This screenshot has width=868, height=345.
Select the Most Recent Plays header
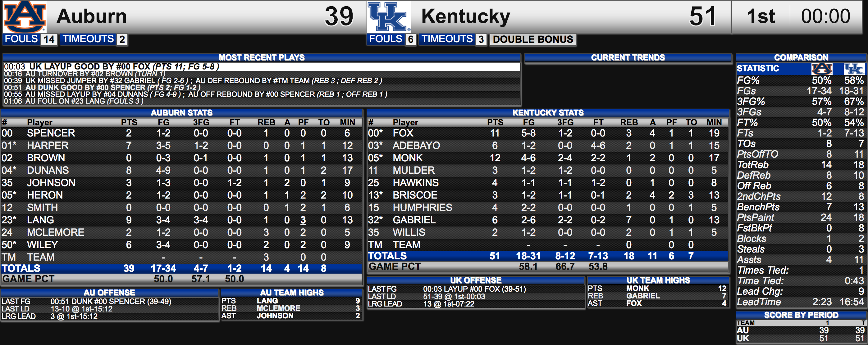point(262,58)
